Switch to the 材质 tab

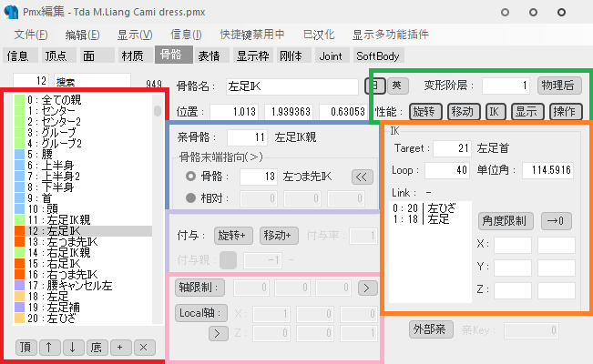135,56
